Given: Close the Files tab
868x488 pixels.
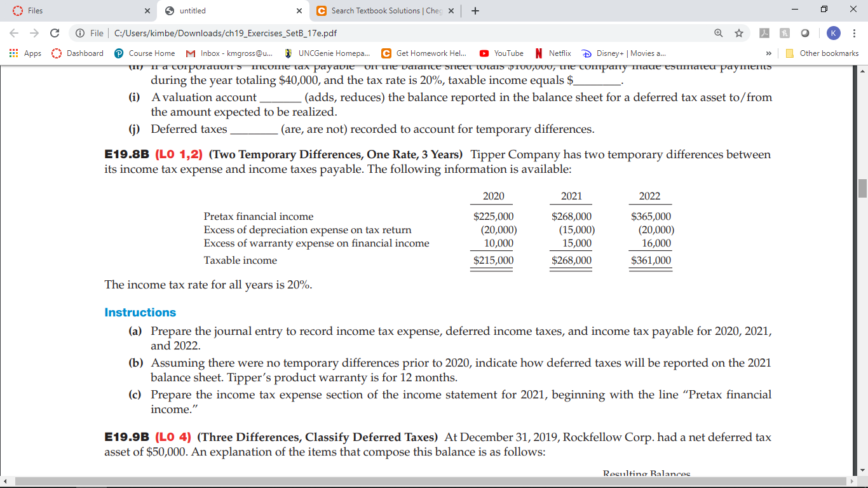Looking at the screenshot, I should pos(147,11).
